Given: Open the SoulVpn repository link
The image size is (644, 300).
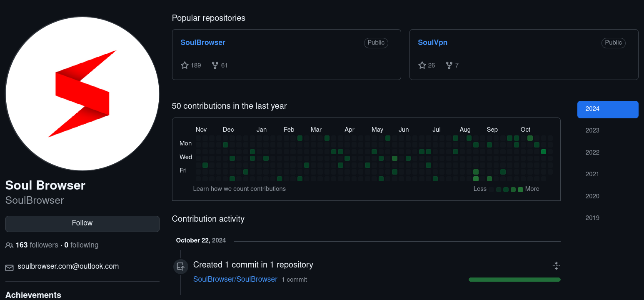Looking at the screenshot, I should (432, 42).
